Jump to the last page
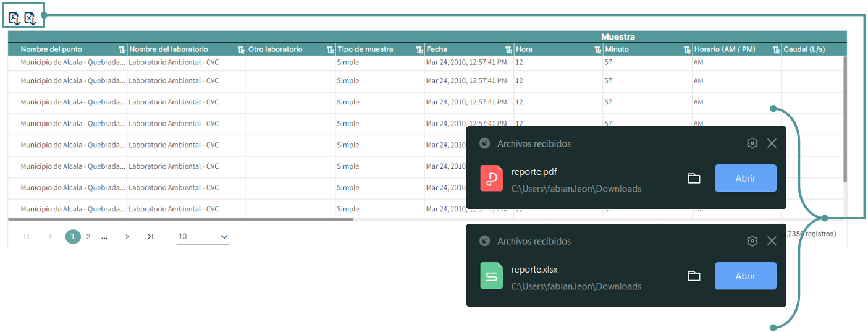Screen dimensions: 868x332 pos(150,236)
